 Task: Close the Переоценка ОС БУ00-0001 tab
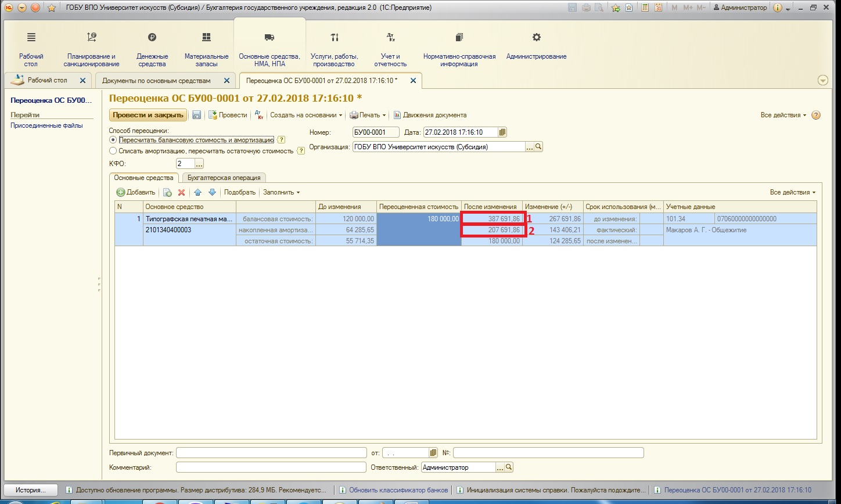point(414,81)
